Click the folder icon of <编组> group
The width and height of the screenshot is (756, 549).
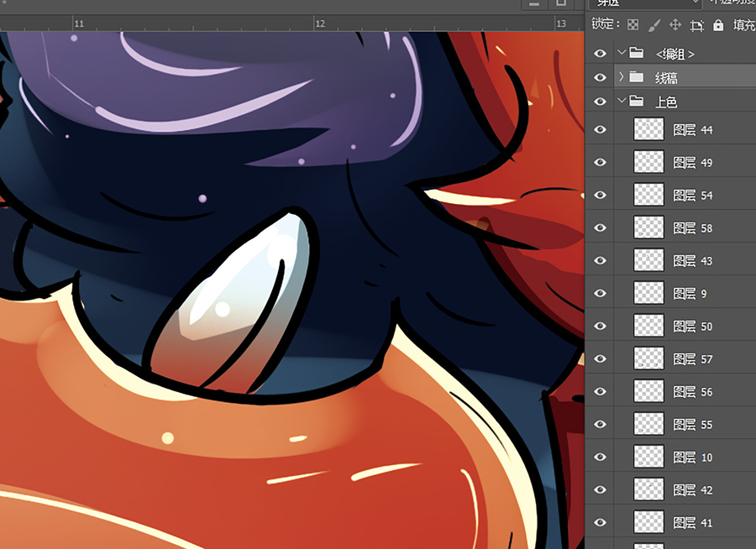click(637, 53)
